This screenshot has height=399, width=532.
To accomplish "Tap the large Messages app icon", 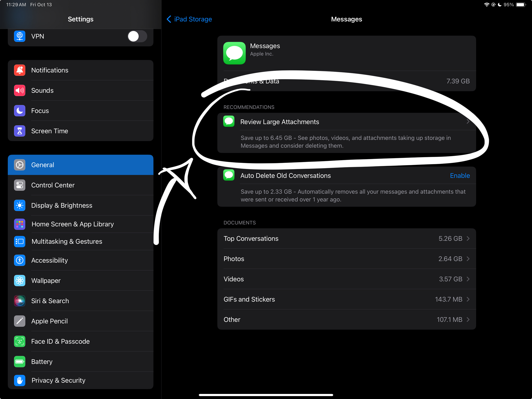I will (234, 53).
